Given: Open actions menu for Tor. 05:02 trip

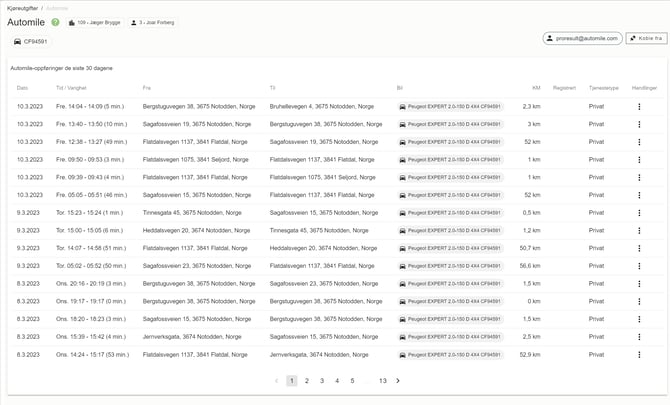Looking at the screenshot, I should pos(639,266).
